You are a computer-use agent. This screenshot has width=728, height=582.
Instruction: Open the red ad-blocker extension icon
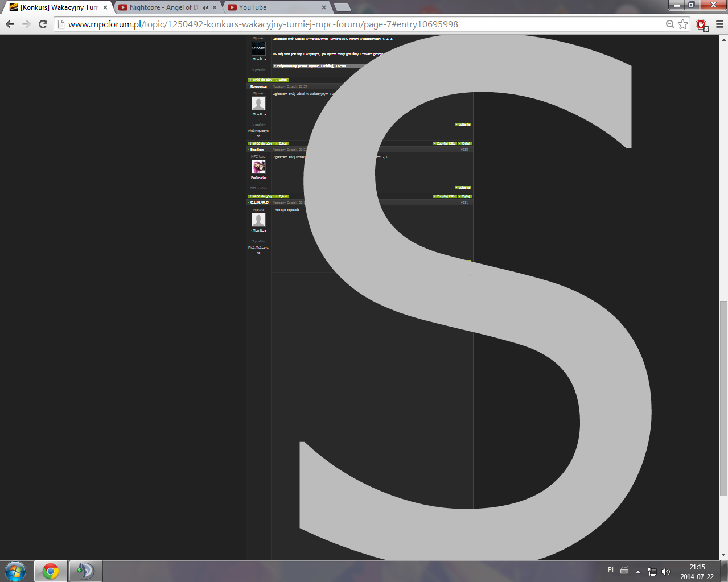point(701,24)
